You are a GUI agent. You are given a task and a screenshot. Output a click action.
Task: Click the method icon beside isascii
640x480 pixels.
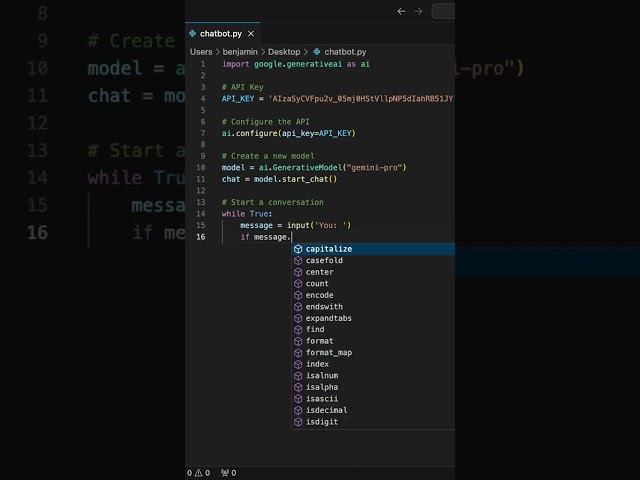tap(298, 399)
